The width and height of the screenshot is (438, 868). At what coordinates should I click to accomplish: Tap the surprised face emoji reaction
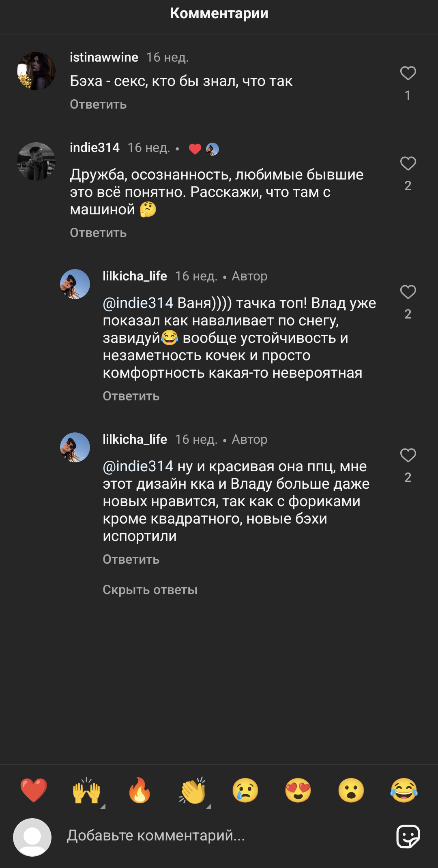[351, 790]
